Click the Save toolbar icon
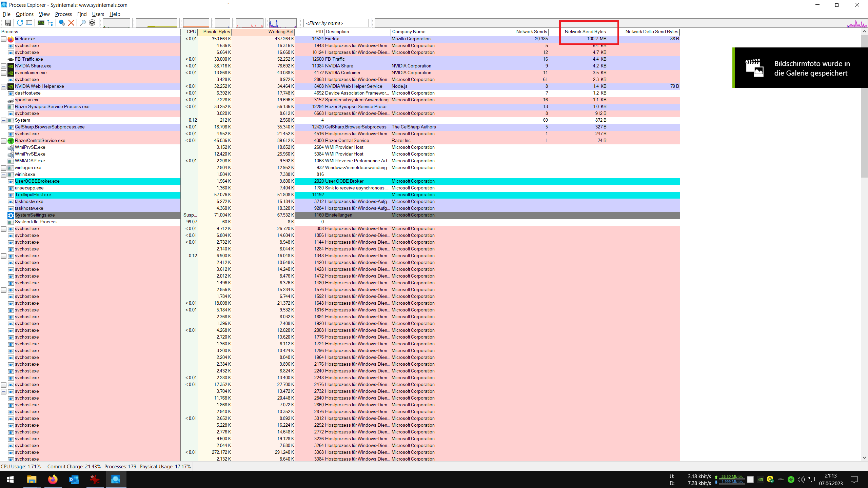Screen dimensions: 868x488 tap(8, 23)
